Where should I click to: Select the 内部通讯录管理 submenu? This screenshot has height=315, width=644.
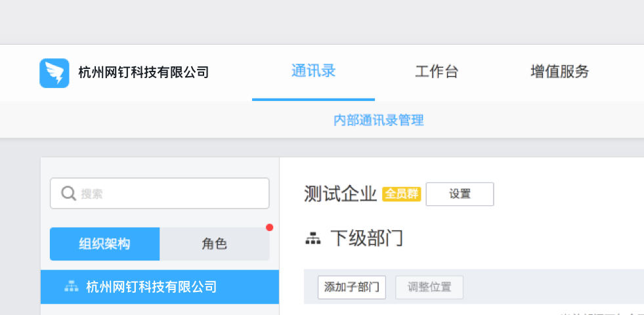click(378, 120)
